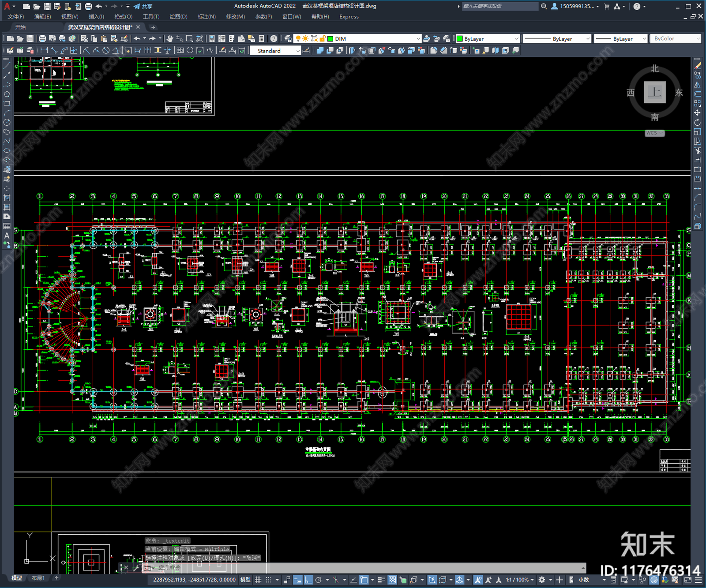The image size is (706, 588).
Task: Click Save in the quick access toolbar
Action: 47,6
